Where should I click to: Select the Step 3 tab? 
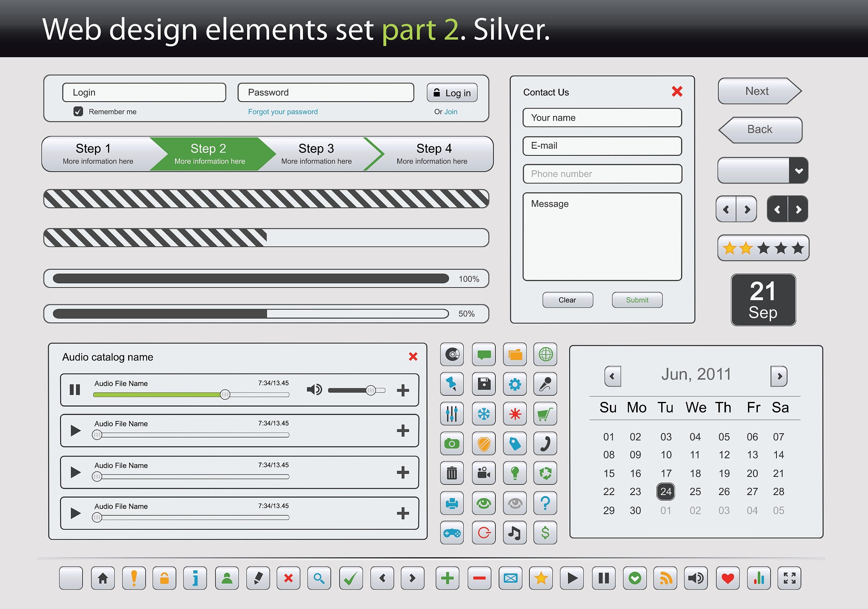click(x=316, y=154)
